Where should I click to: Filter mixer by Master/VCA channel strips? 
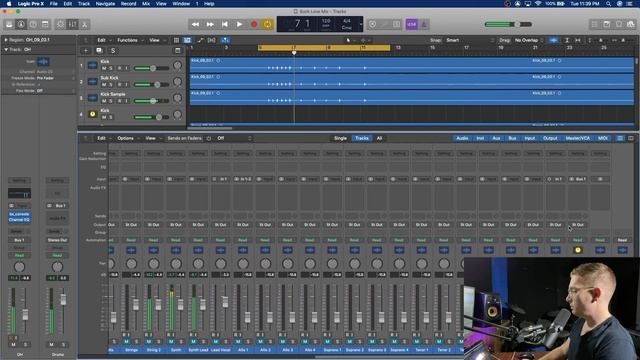(x=578, y=138)
